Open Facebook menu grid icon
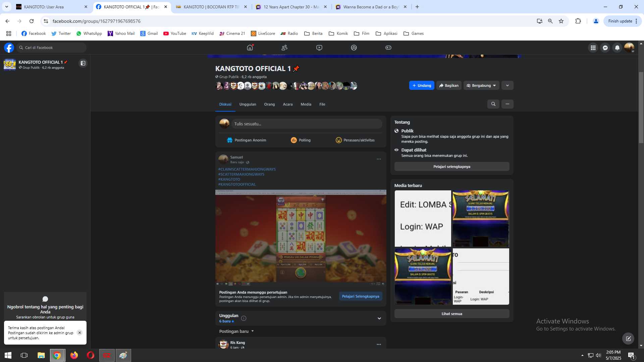 [x=593, y=48]
